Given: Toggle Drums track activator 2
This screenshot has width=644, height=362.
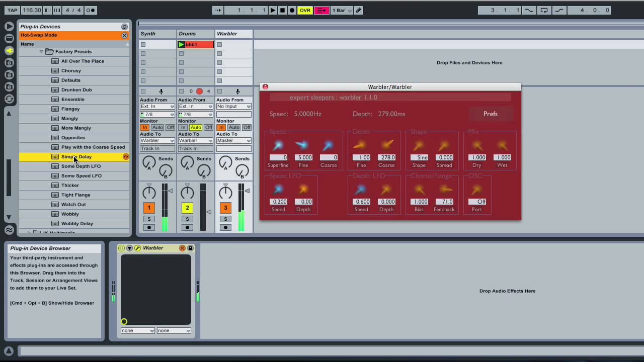Looking at the screenshot, I should pyautogui.click(x=187, y=208).
